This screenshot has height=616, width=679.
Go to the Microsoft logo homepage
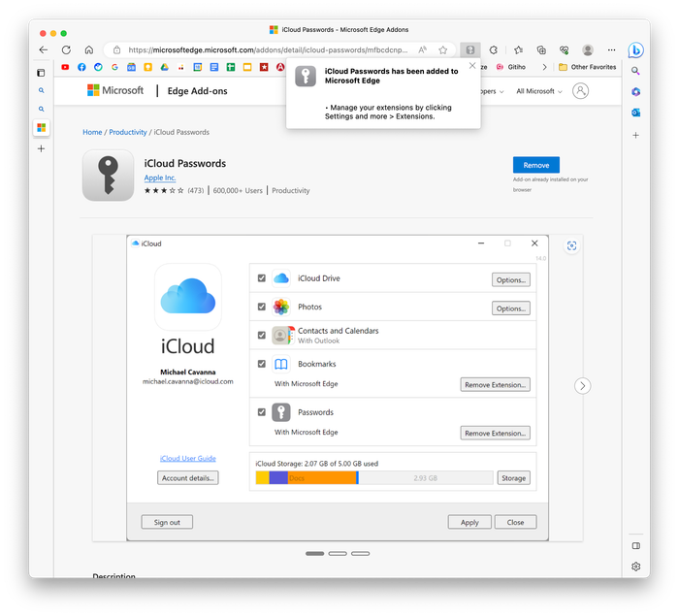[115, 90]
